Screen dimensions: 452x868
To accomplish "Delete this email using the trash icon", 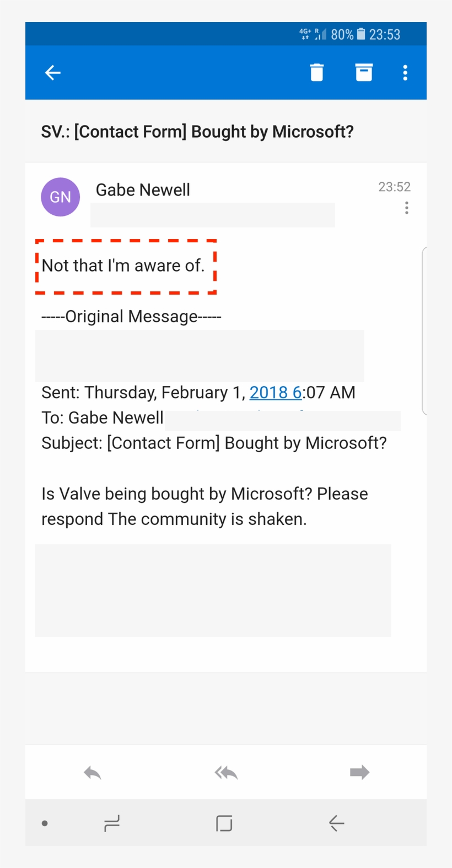I will [316, 72].
